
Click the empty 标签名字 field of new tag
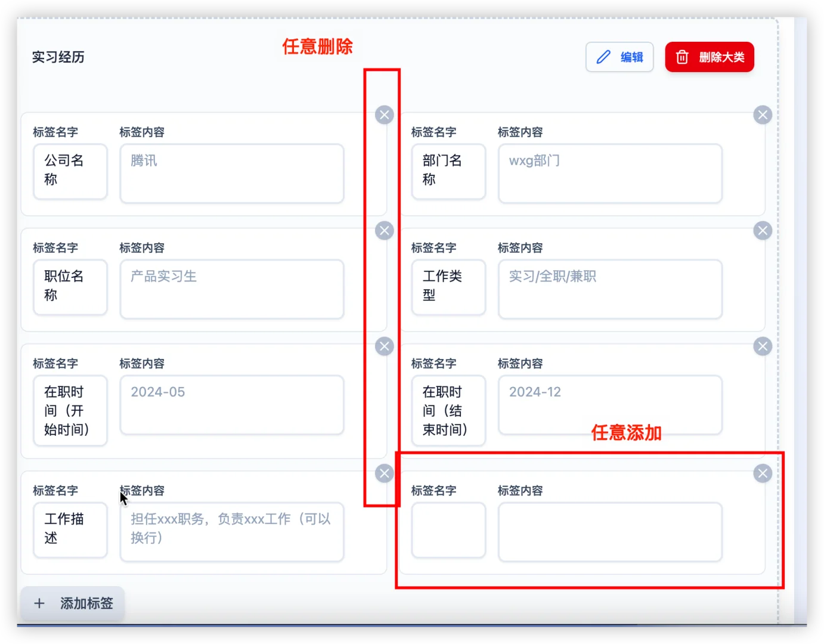point(448,530)
